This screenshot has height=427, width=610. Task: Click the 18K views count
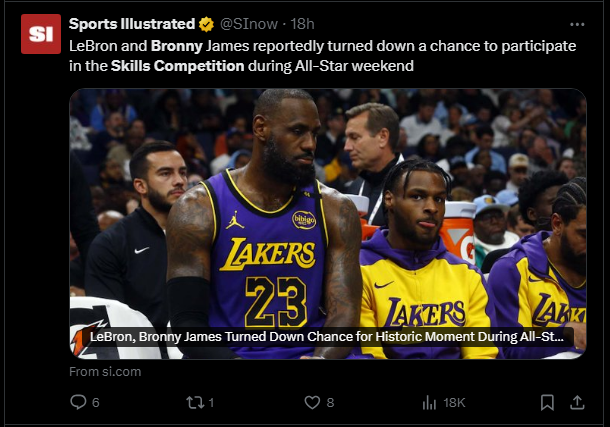coord(454,402)
